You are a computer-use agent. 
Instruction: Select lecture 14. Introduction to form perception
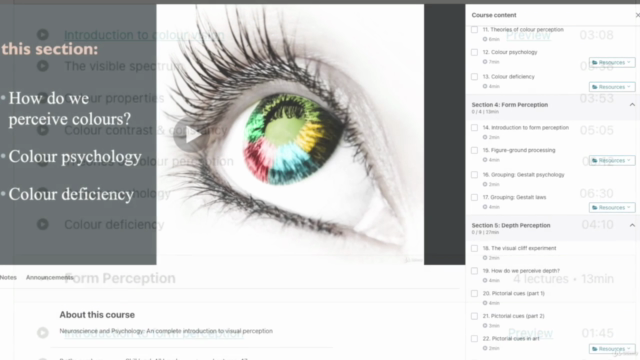[x=526, y=128]
